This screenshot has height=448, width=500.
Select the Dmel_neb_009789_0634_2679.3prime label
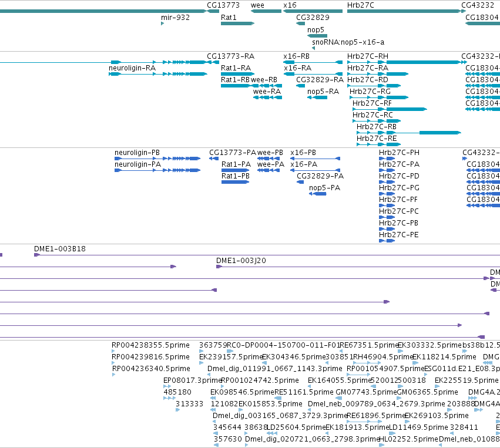coord(376,404)
